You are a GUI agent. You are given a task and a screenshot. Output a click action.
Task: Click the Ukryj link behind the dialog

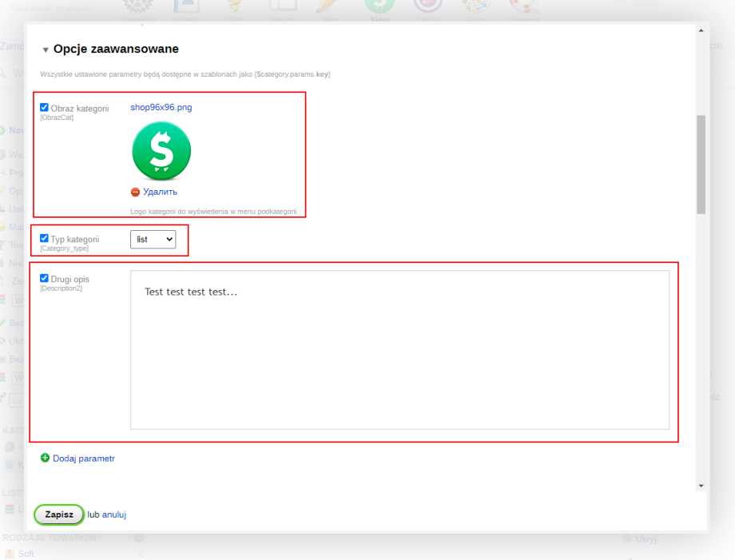(x=645, y=539)
